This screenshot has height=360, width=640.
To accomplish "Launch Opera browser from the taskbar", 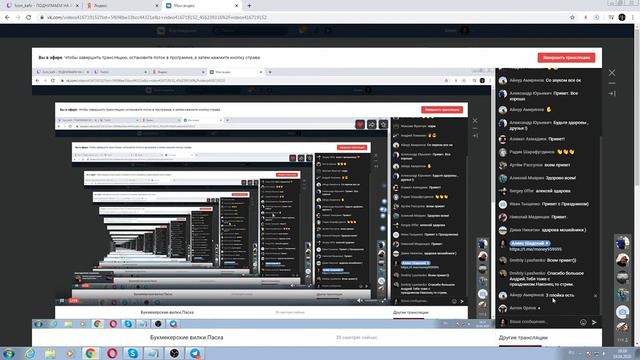I will pos(112,353).
